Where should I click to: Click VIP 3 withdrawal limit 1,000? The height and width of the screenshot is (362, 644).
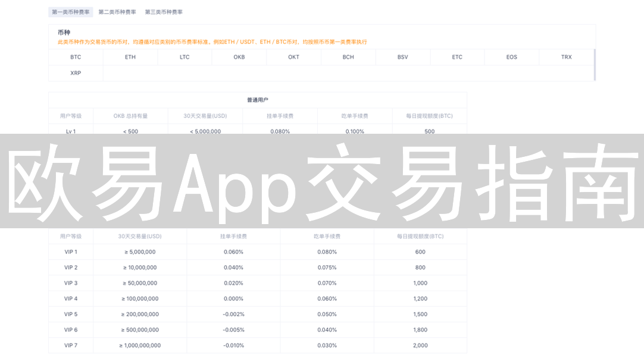pos(420,284)
